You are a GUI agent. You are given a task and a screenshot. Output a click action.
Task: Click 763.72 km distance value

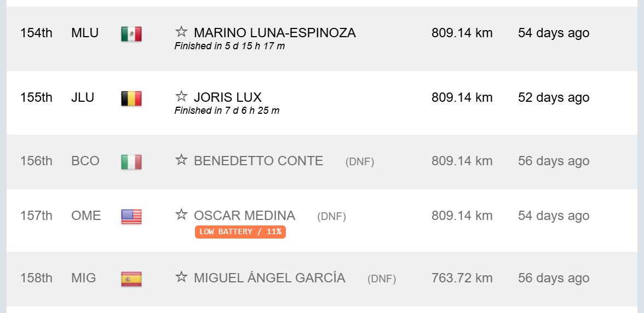[x=462, y=278]
